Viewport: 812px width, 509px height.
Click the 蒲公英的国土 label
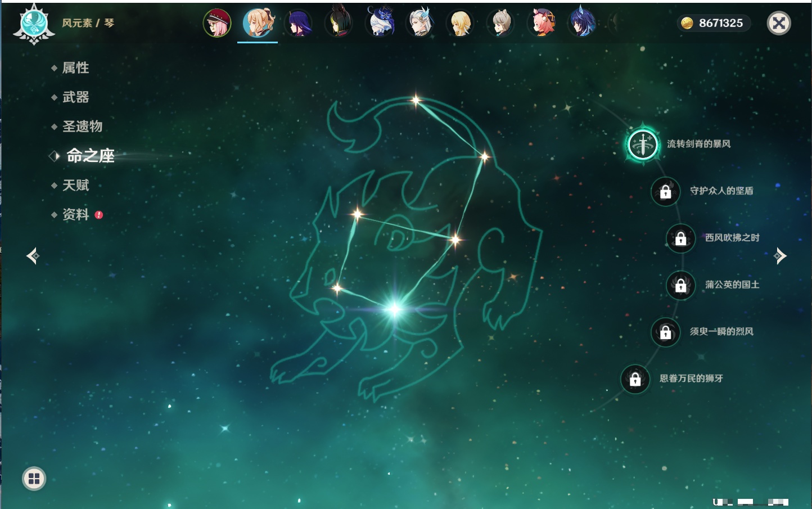[x=732, y=285]
